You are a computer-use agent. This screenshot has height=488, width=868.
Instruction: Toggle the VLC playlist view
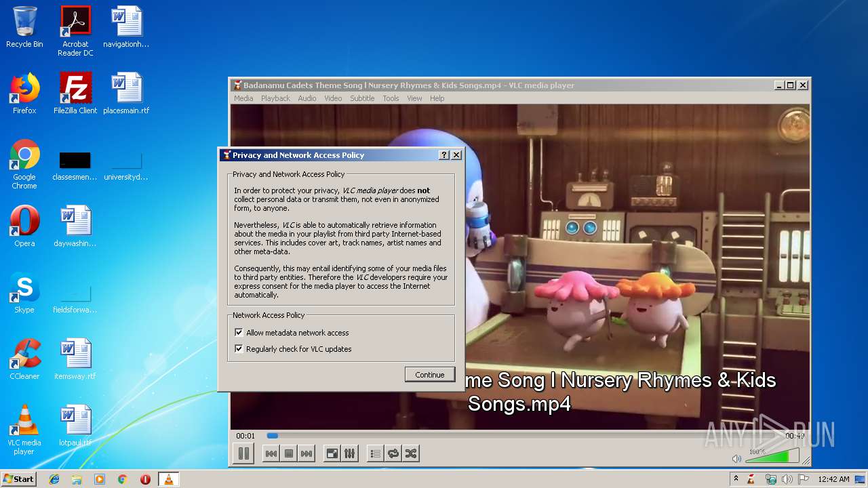click(x=376, y=454)
